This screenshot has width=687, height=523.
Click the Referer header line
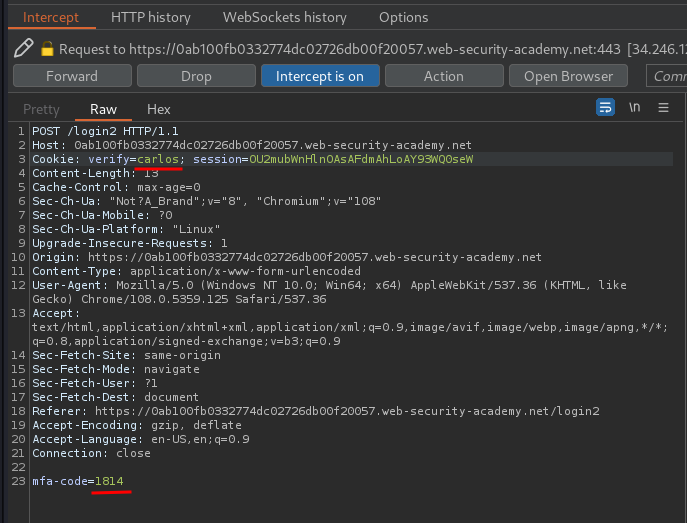316,411
